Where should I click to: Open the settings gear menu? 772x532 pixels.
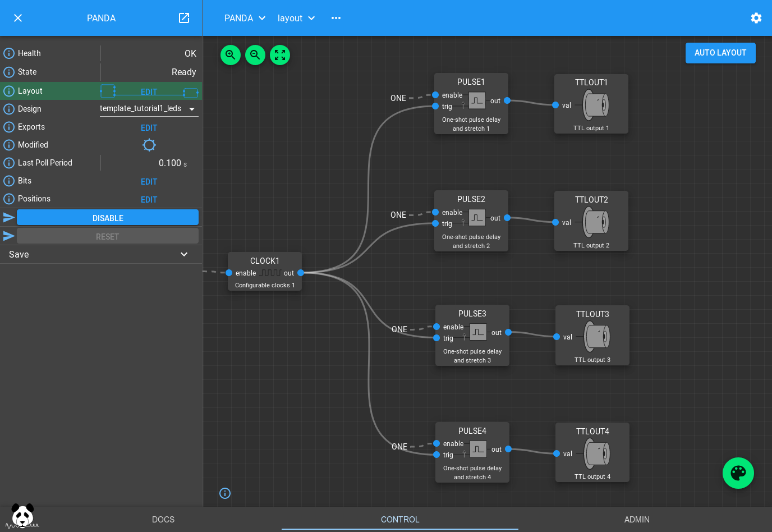(756, 18)
